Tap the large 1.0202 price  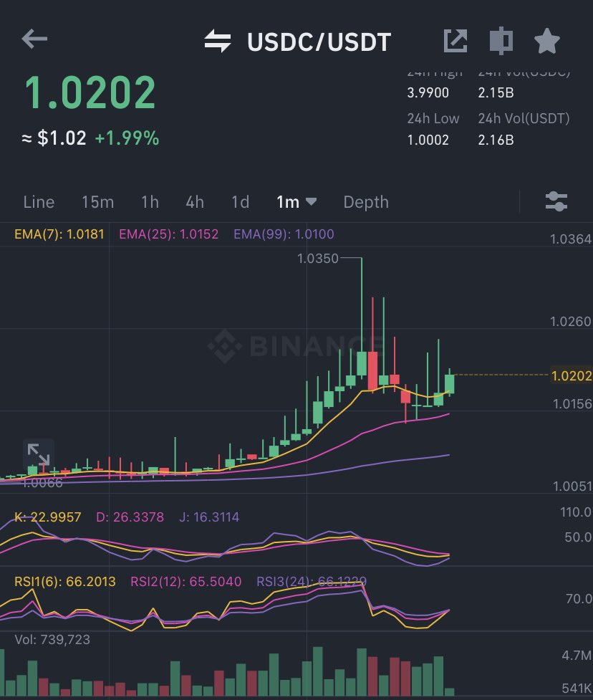pos(90,92)
